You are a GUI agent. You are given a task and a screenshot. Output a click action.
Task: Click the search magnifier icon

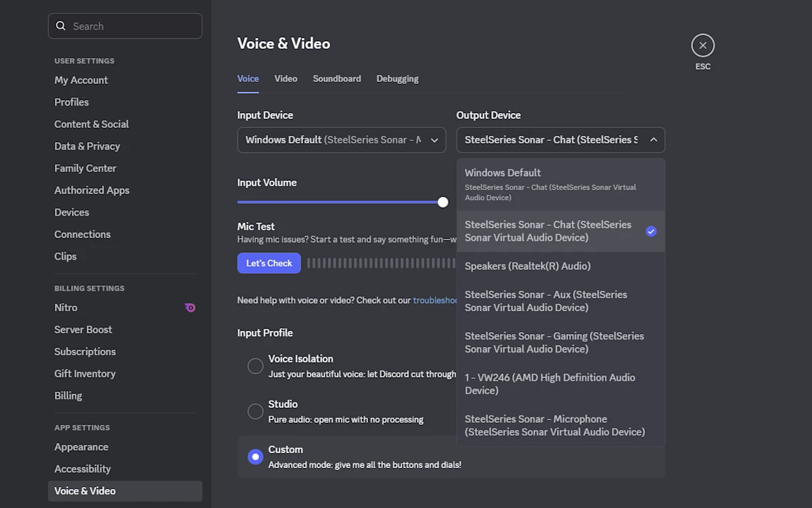[x=61, y=26]
